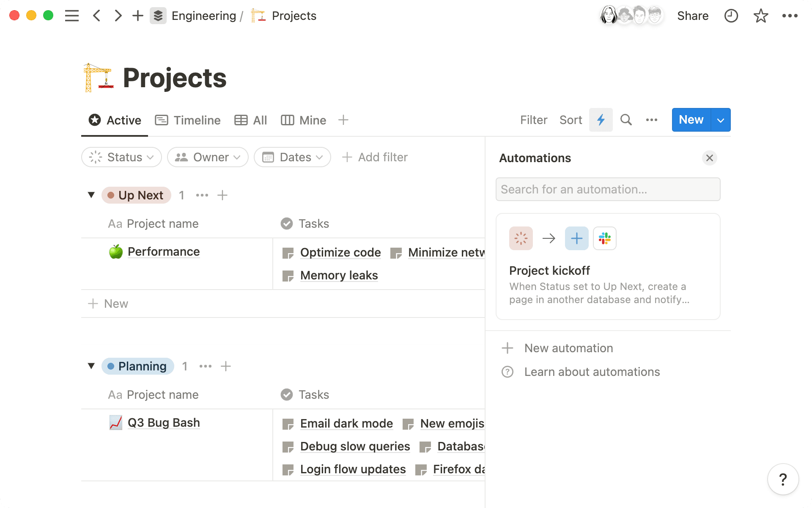Add a New automation
Image resolution: width=812 pixels, height=508 pixels.
pyautogui.click(x=568, y=348)
